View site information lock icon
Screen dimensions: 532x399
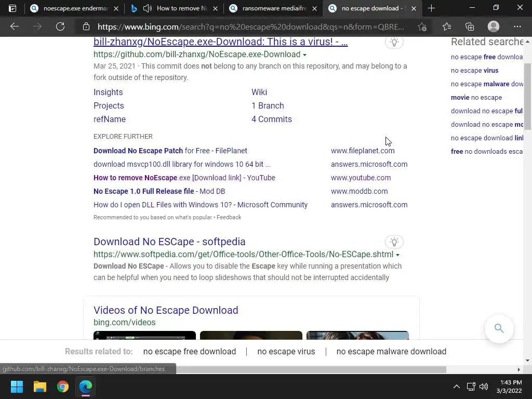pyautogui.click(x=86, y=26)
